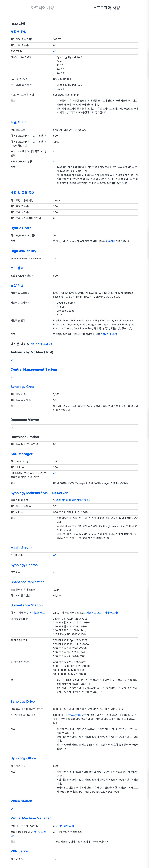Click the Windows ACL row checkmark
The height and width of the screenshot is (868, 149).
tap(54, 152)
